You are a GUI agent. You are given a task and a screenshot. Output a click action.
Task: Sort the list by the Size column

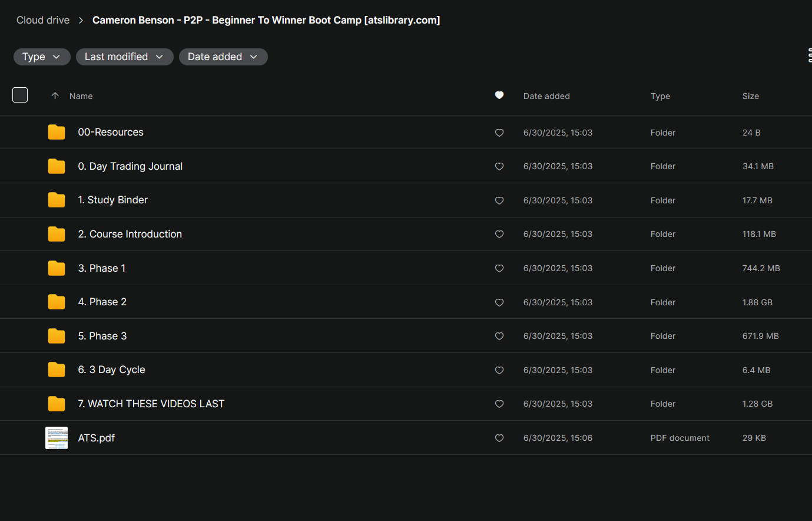click(x=750, y=96)
